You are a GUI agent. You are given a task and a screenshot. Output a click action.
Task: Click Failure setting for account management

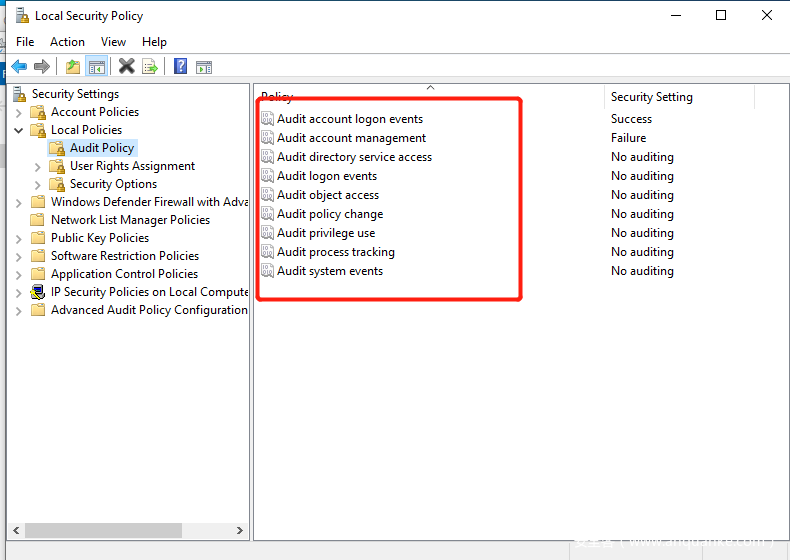pyautogui.click(x=628, y=138)
